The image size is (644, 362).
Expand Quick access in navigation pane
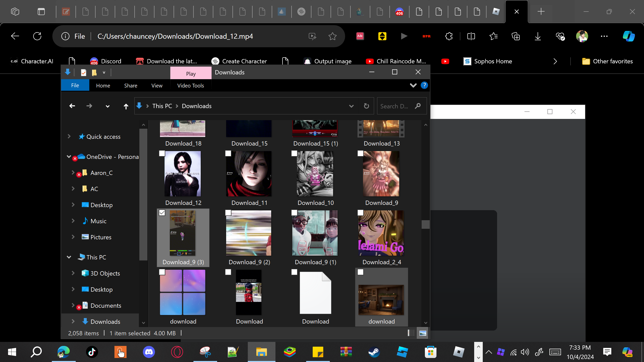(69, 137)
